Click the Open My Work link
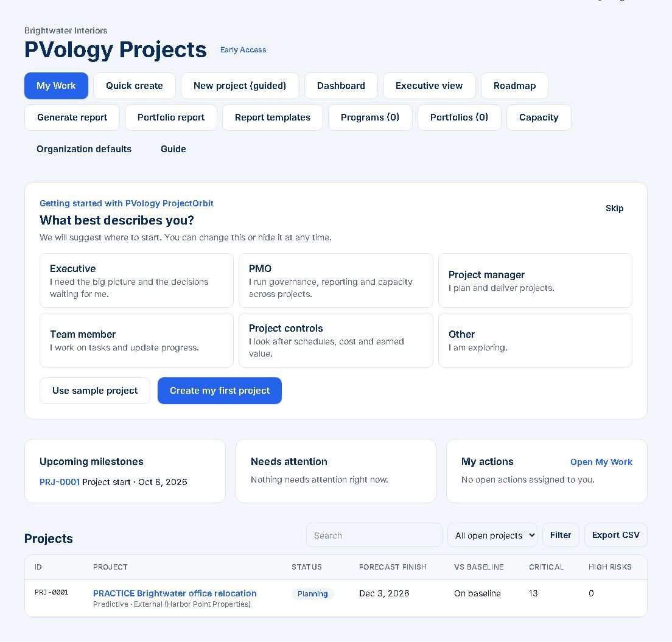 click(x=601, y=462)
